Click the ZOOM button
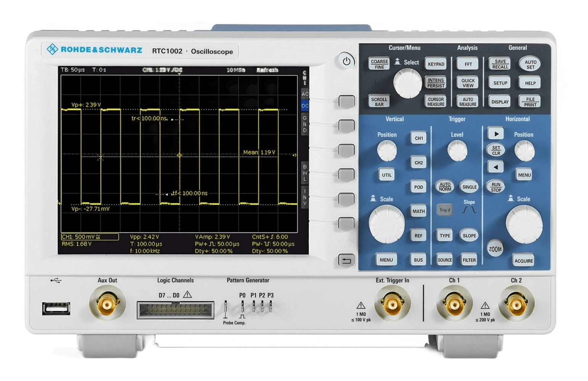 495,249
